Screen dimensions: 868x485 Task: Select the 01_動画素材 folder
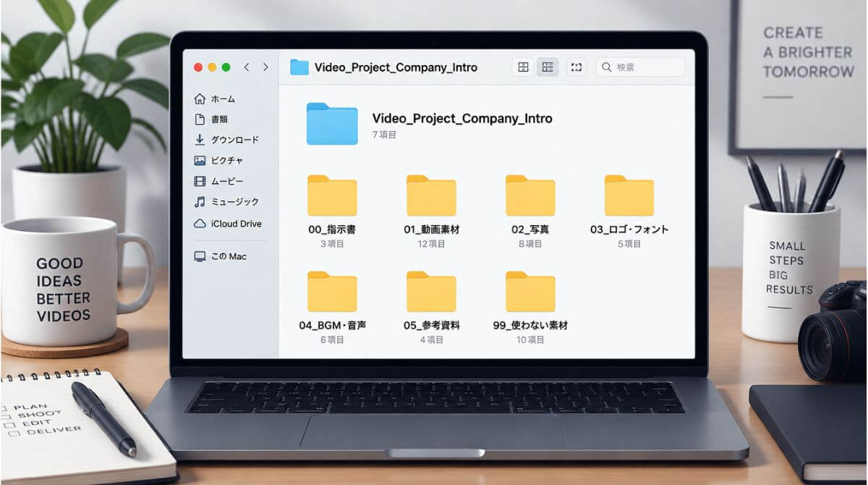click(x=431, y=195)
